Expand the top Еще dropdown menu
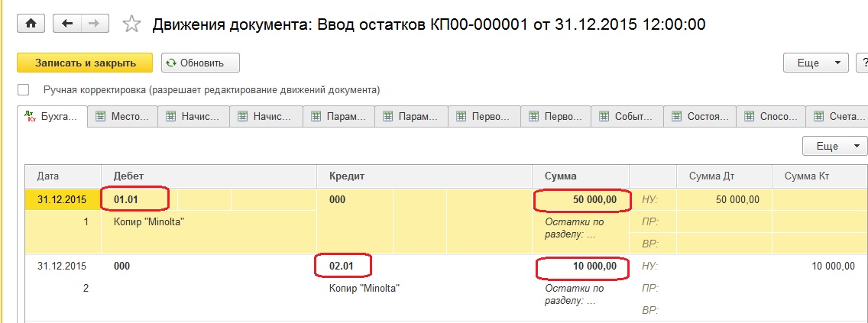Viewport: 868px width, 323px height. pyautogui.click(x=815, y=63)
